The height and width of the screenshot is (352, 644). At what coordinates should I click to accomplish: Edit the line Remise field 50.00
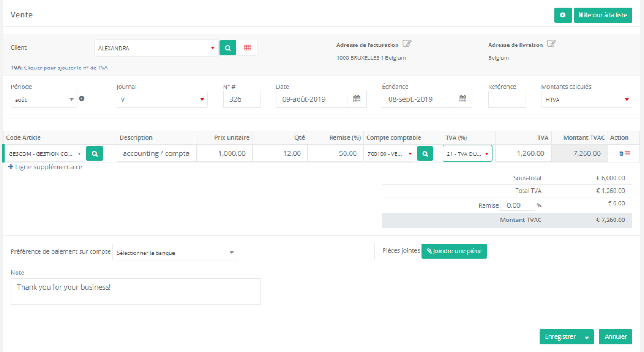click(x=336, y=153)
